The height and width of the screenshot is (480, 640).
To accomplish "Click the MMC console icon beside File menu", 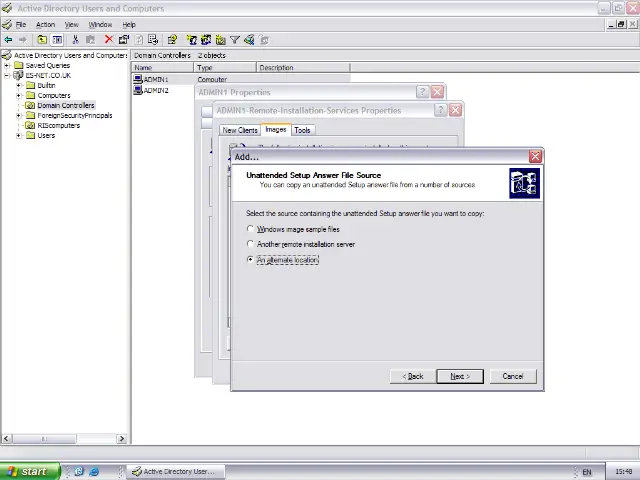I will tap(7, 24).
